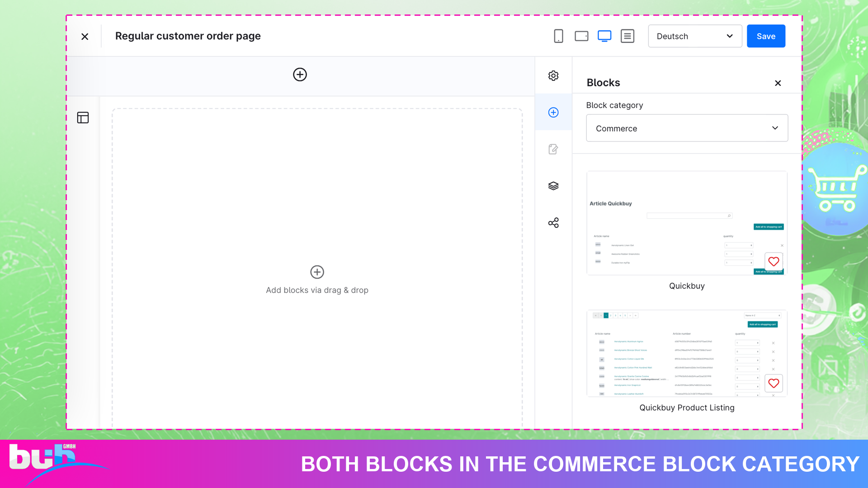Add a section with the top plus icon
868x488 pixels.
pos(300,75)
